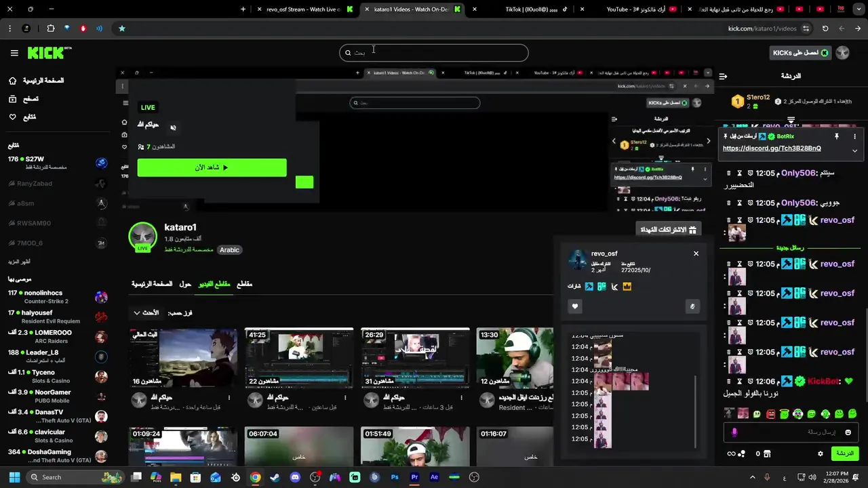Close the revo_osf user card

pyautogui.click(x=696, y=253)
